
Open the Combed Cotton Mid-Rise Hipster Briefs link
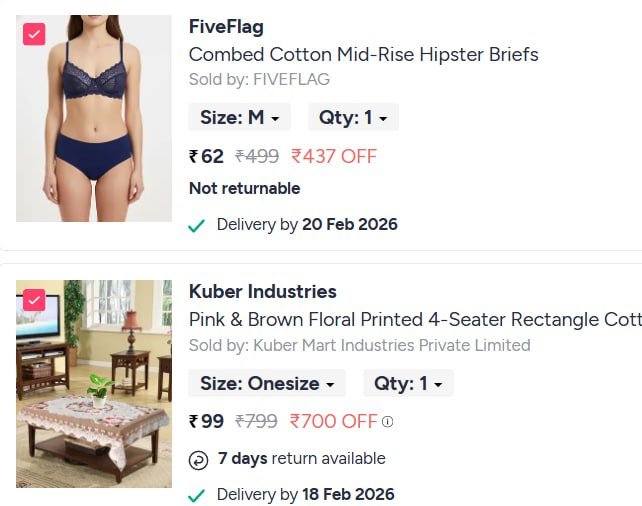click(363, 54)
